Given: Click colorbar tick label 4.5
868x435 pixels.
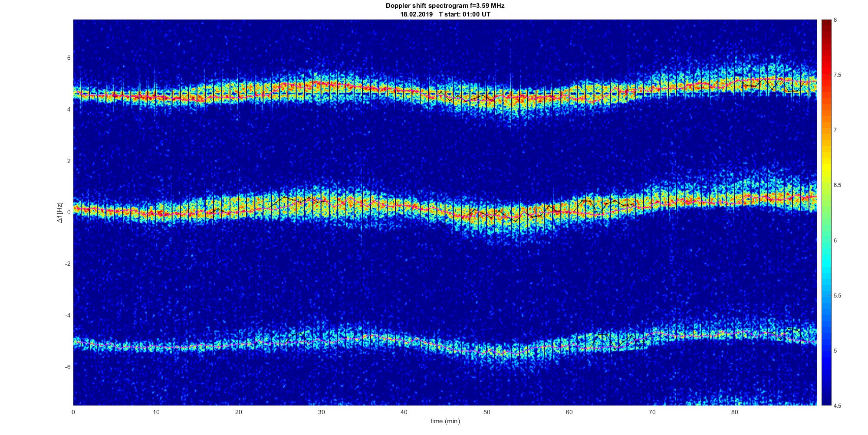Looking at the screenshot, I should coord(837,406).
